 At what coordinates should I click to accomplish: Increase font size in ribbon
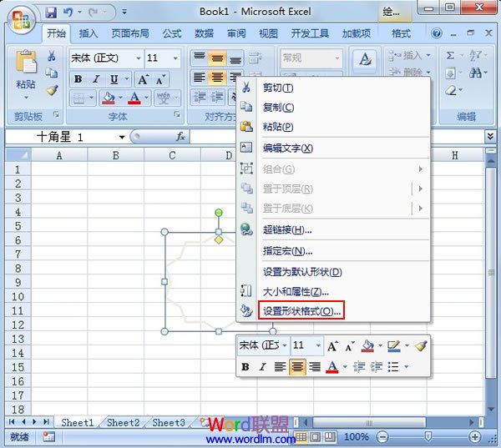click(143, 79)
